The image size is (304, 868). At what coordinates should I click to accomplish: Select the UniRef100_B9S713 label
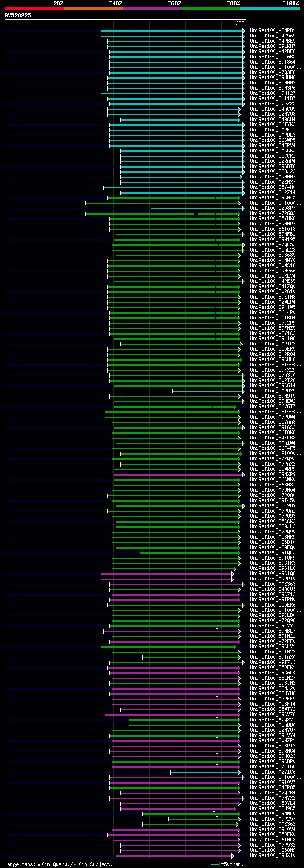273,595
